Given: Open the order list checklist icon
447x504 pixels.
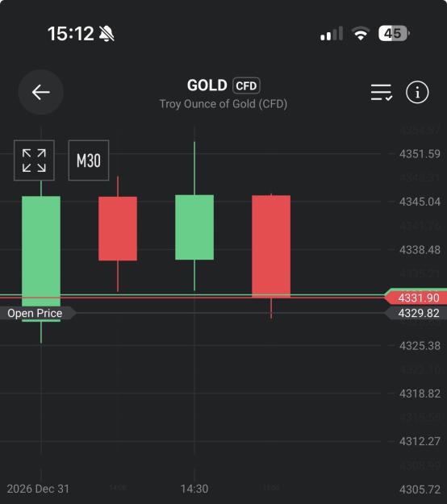Looking at the screenshot, I should pos(382,93).
